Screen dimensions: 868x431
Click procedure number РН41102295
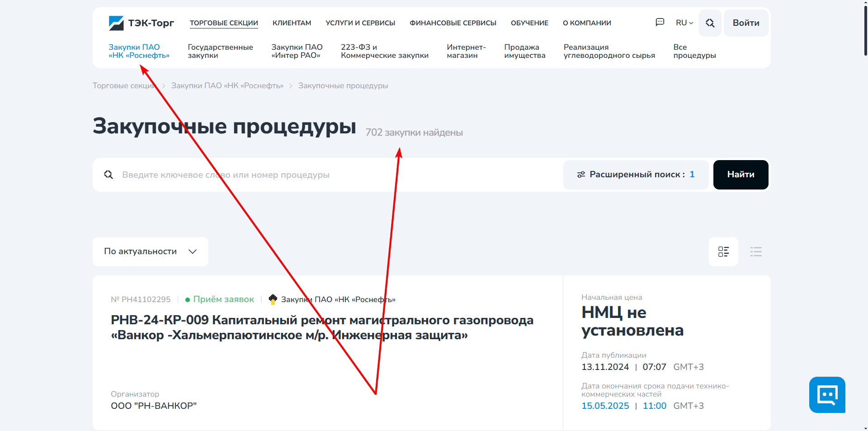coord(141,299)
